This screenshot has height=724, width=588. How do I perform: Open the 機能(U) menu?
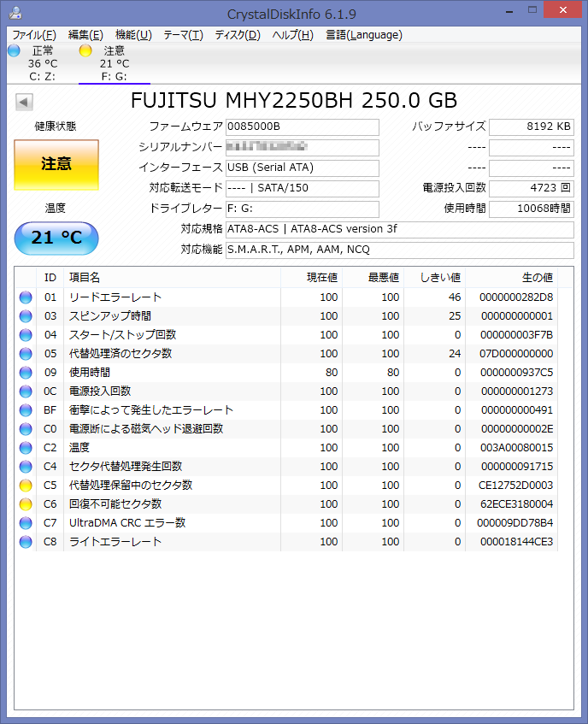[x=133, y=35]
